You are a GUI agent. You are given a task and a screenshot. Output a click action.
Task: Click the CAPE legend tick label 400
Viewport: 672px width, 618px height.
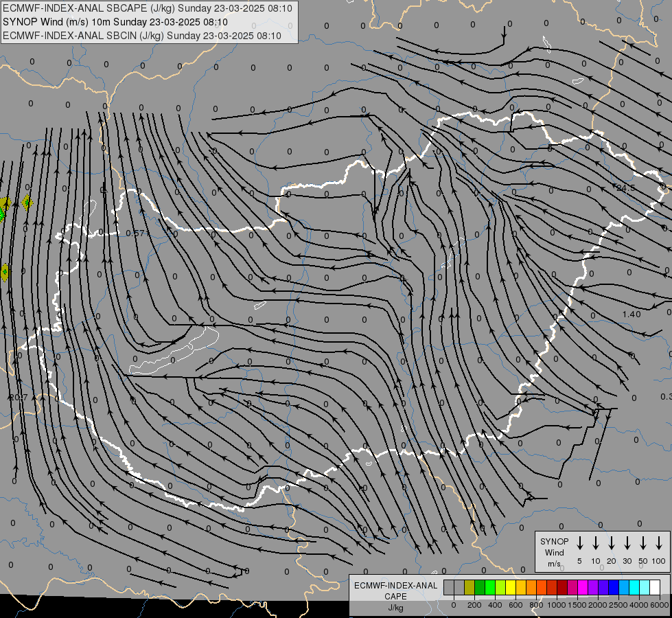495,605
